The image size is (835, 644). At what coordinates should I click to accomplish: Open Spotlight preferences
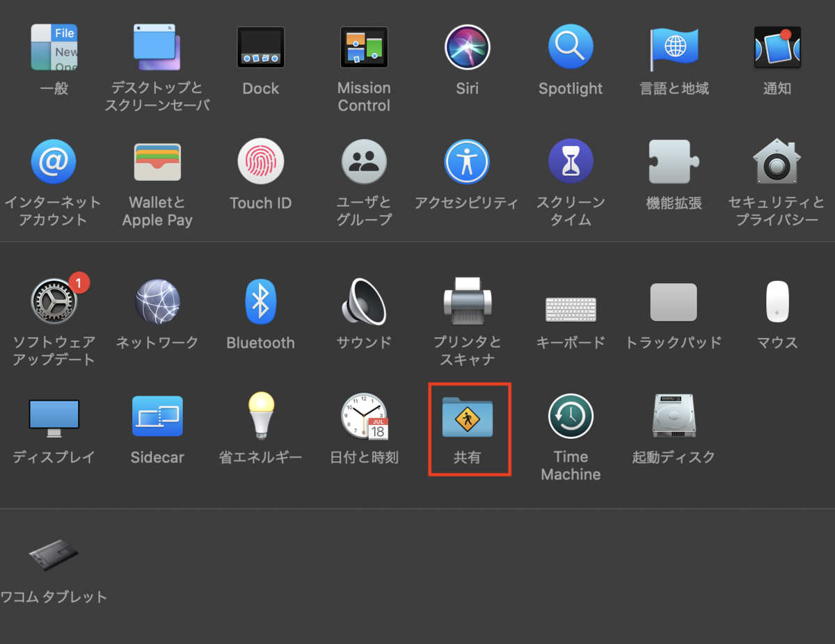coord(571,47)
